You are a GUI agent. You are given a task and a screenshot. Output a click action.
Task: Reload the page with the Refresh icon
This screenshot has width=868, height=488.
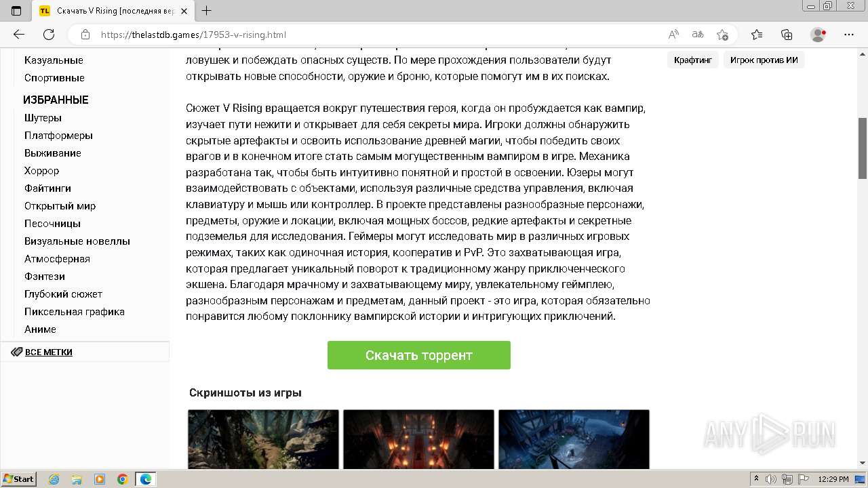click(x=49, y=35)
